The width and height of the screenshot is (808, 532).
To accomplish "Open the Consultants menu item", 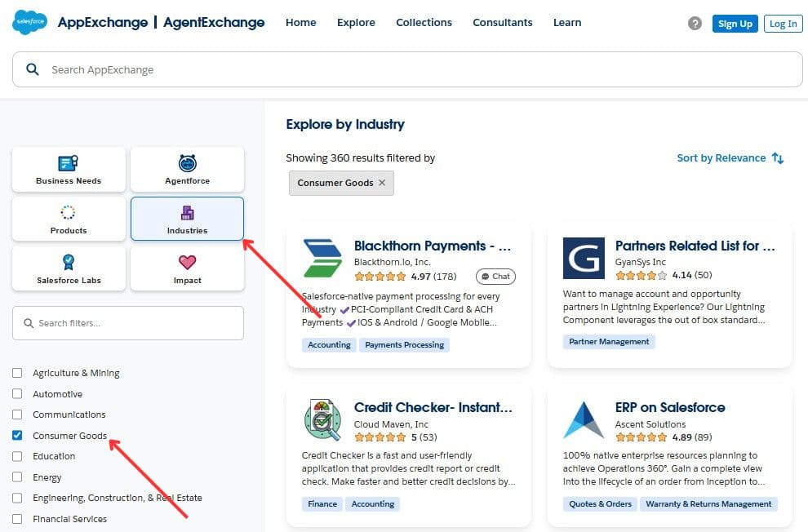I will point(503,23).
